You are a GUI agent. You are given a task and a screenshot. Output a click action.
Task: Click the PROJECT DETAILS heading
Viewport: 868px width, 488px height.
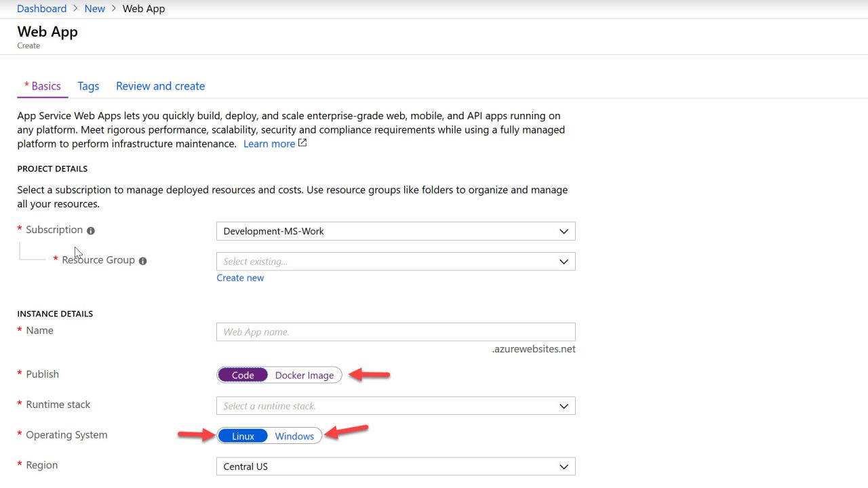point(52,169)
